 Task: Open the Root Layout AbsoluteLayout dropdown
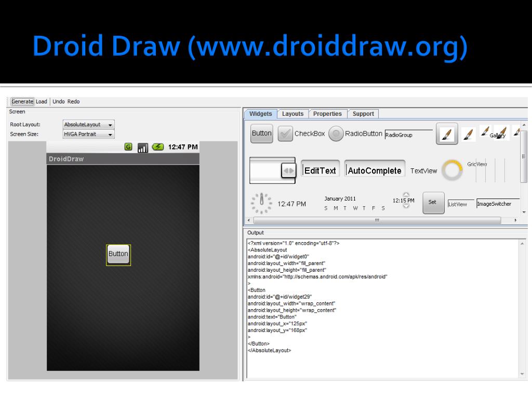pyautogui.click(x=88, y=125)
